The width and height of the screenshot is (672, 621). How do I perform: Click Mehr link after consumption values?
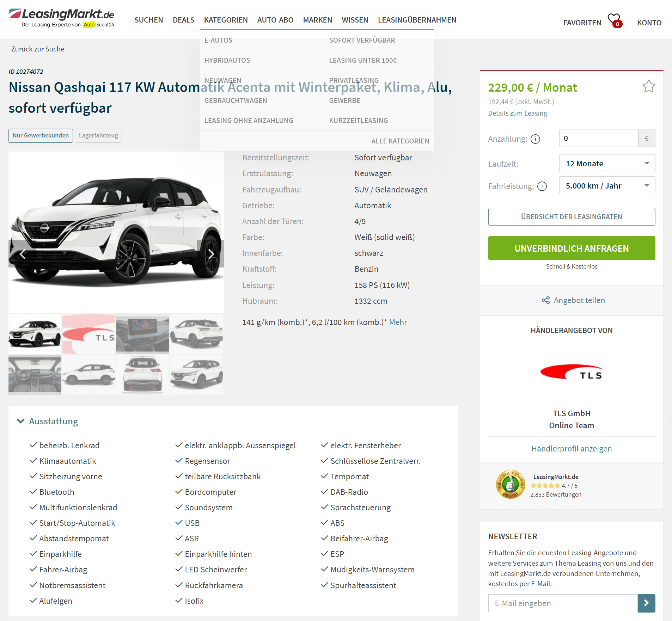tap(398, 322)
